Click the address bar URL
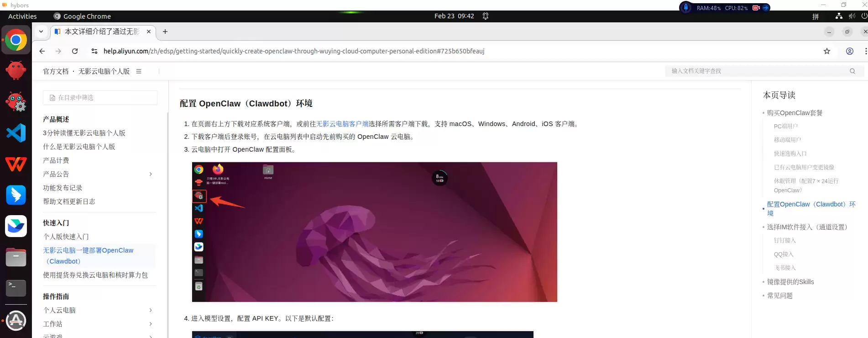Viewport: 868px width, 338px height. point(294,51)
